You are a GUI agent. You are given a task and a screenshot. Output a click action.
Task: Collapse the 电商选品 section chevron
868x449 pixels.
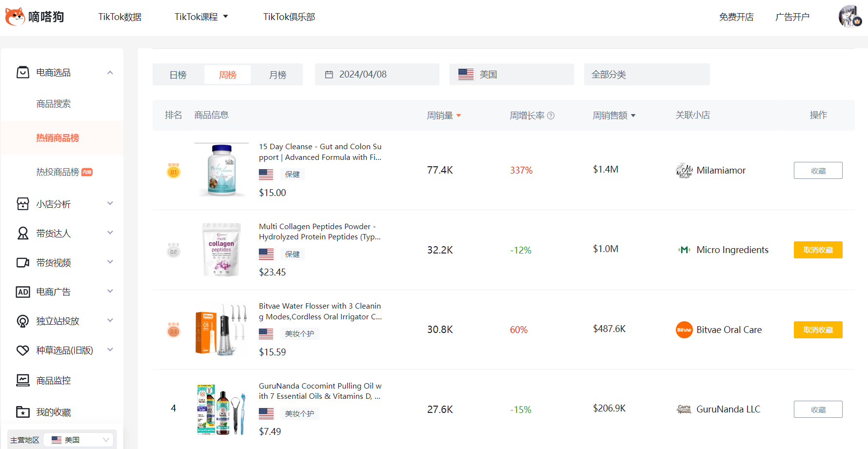pos(110,73)
